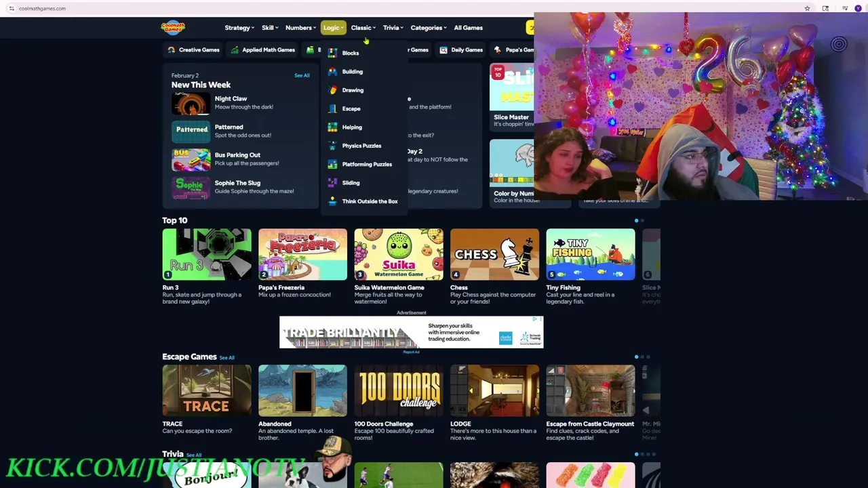Open See All for Trivia
The height and width of the screenshot is (488, 868).
coord(194,455)
